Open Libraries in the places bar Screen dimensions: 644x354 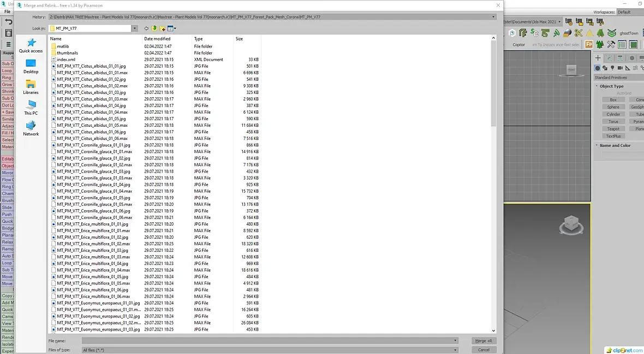click(x=31, y=87)
